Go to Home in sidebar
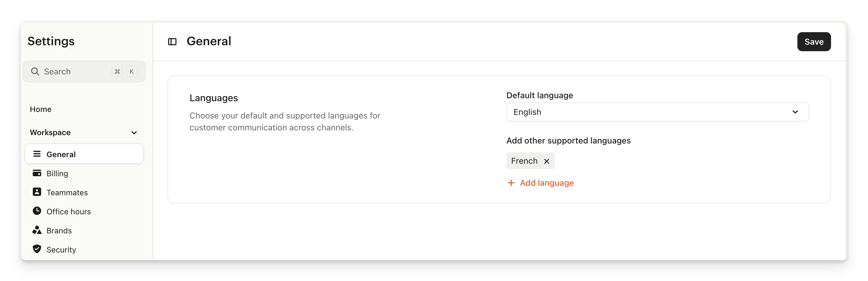This screenshot has height=281, width=868. [x=41, y=109]
